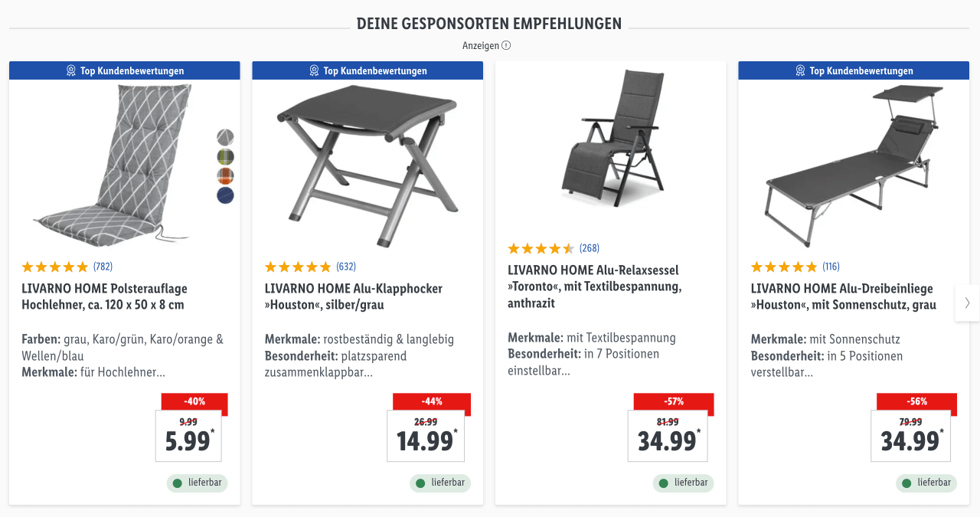Open LIVARNO HOME Alu-Klapphocker Houston title link
This screenshot has width=980, height=517.
click(x=354, y=296)
